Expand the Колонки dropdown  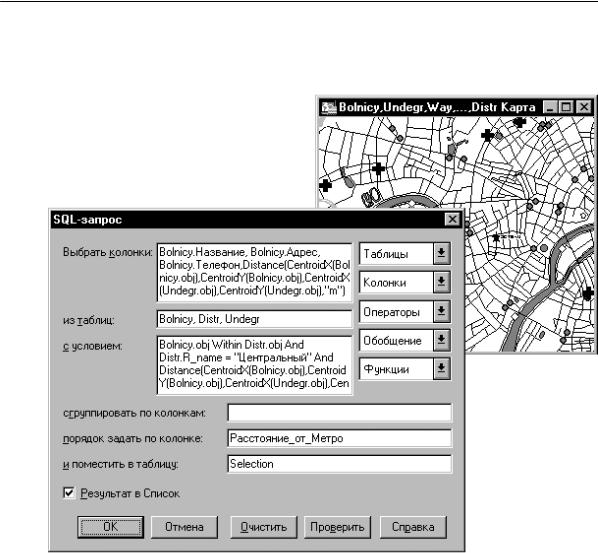coord(405,283)
